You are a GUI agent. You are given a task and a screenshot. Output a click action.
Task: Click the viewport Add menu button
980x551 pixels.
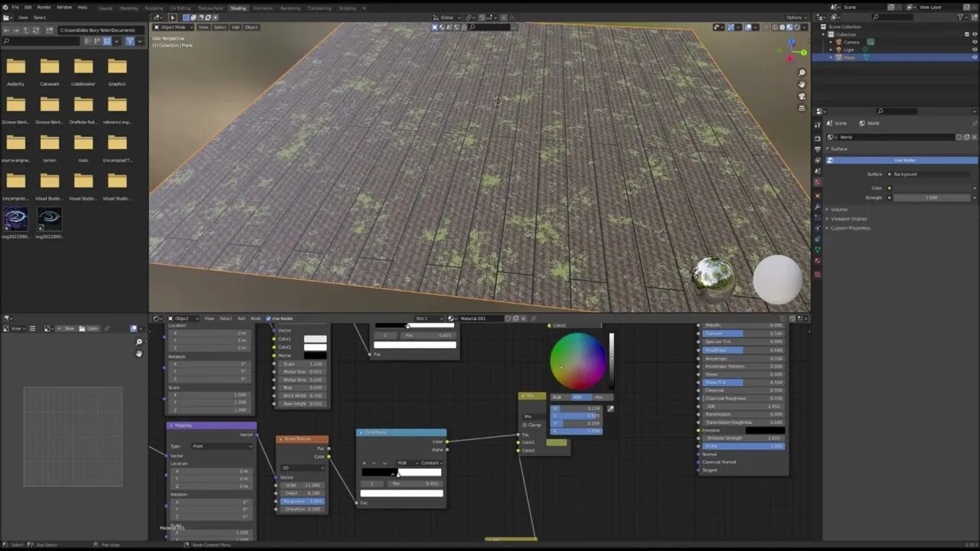[236, 27]
